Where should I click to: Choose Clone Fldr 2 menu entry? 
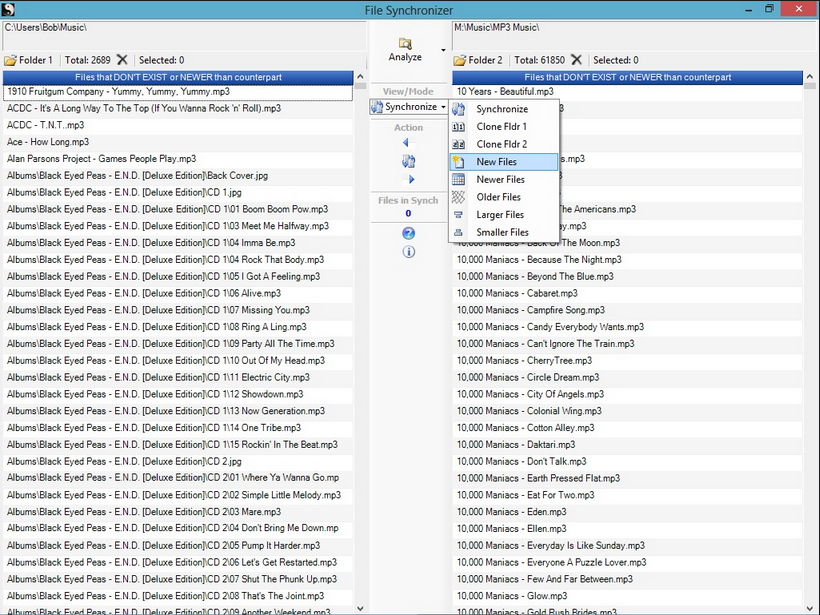click(x=504, y=144)
